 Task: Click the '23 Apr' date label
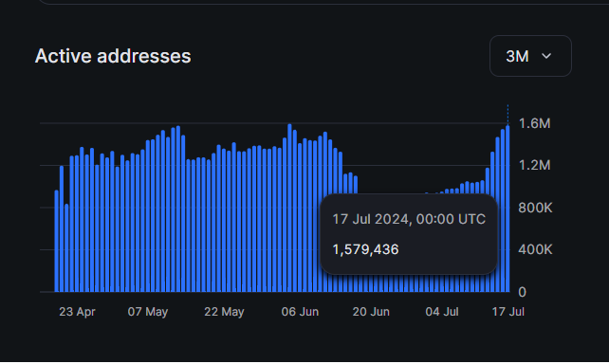pyautogui.click(x=77, y=312)
